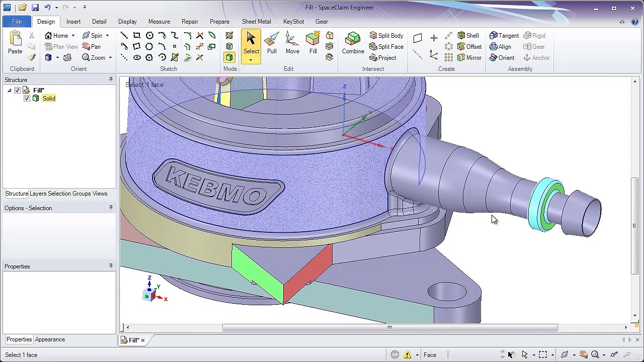The width and height of the screenshot is (644, 362).
Task: Toggle the Solid body visibility checkbox
Action: click(x=27, y=99)
